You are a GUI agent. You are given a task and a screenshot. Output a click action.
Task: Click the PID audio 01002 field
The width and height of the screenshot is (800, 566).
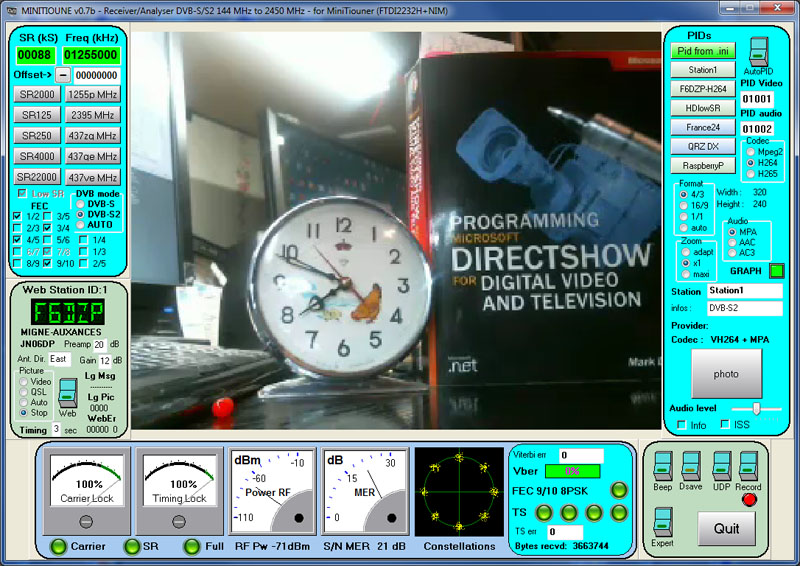coord(757,129)
